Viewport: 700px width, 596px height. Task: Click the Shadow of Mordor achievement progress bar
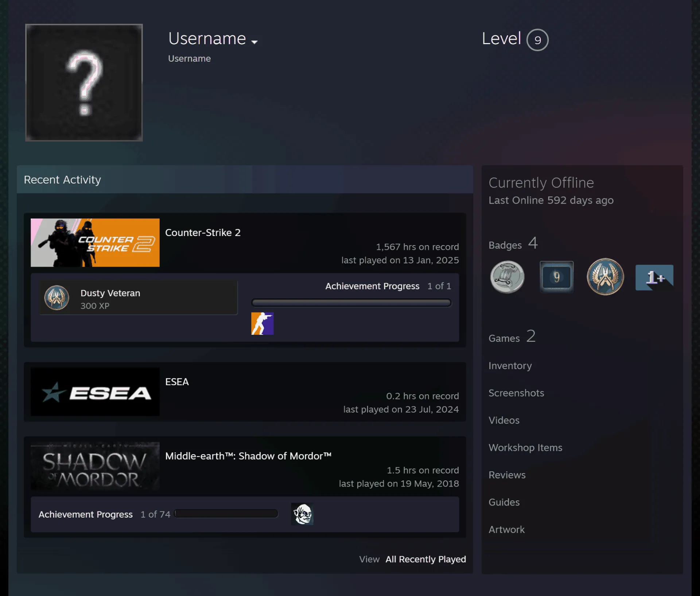click(226, 514)
